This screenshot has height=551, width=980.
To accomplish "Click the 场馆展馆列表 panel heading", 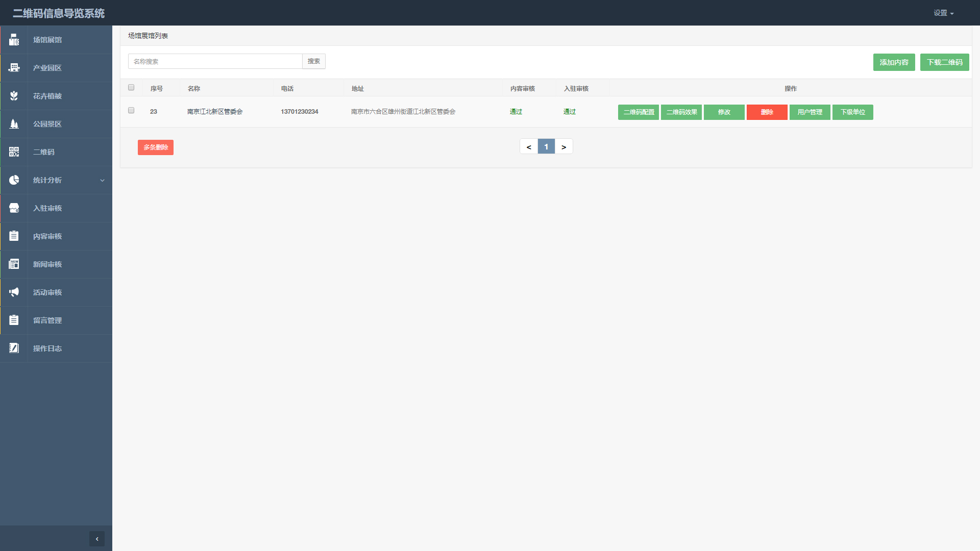I will [x=148, y=36].
